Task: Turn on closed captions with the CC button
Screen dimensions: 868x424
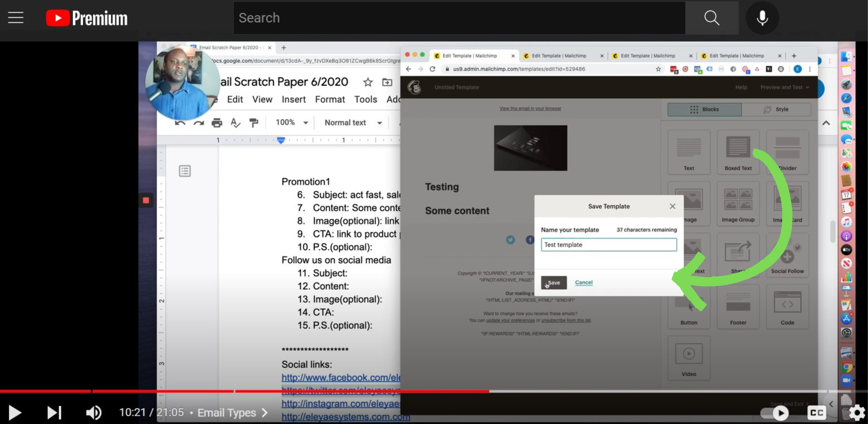Action: pos(816,412)
